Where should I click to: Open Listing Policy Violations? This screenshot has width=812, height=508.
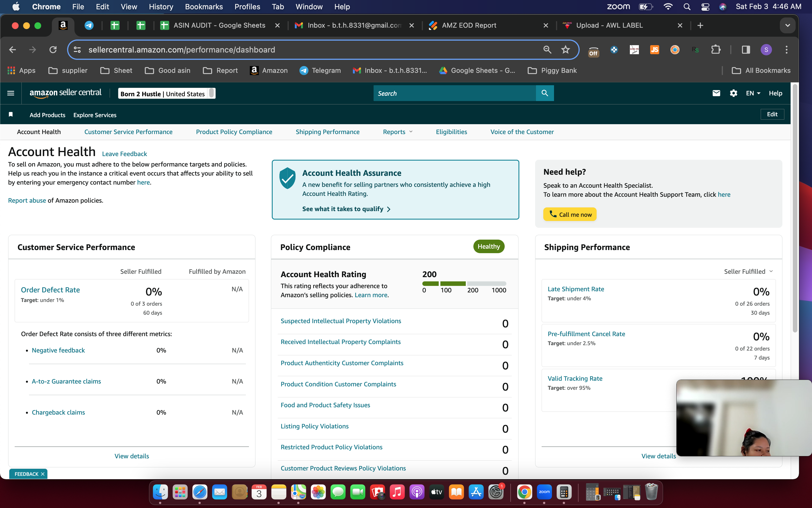pyautogui.click(x=315, y=426)
